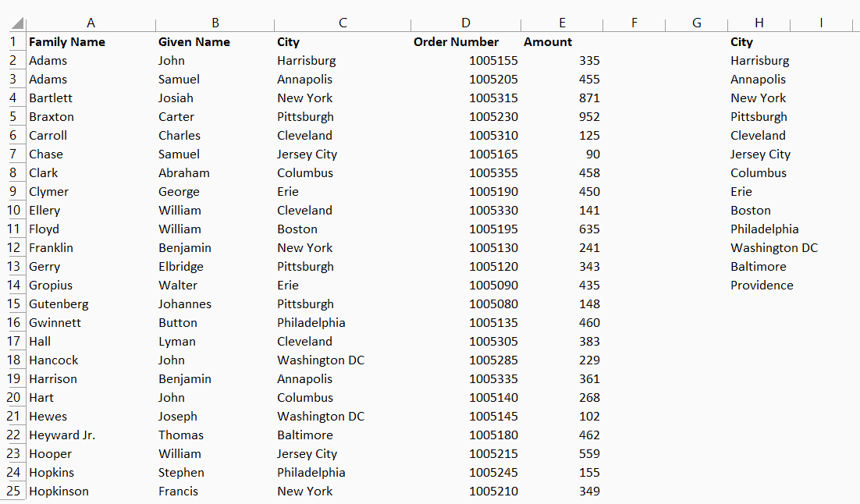The width and height of the screenshot is (860, 504).
Task: Select row 1 header
Action: click(x=13, y=41)
